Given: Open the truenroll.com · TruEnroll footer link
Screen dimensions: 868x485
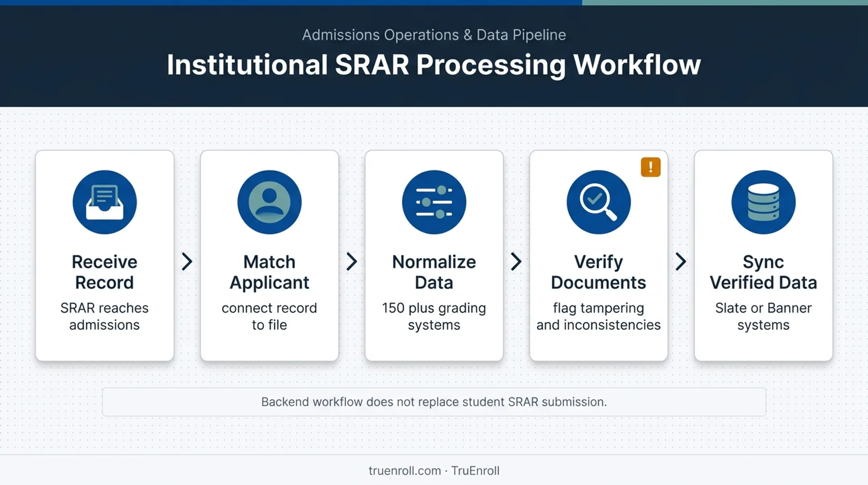Looking at the screenshot, I should 434,471.
